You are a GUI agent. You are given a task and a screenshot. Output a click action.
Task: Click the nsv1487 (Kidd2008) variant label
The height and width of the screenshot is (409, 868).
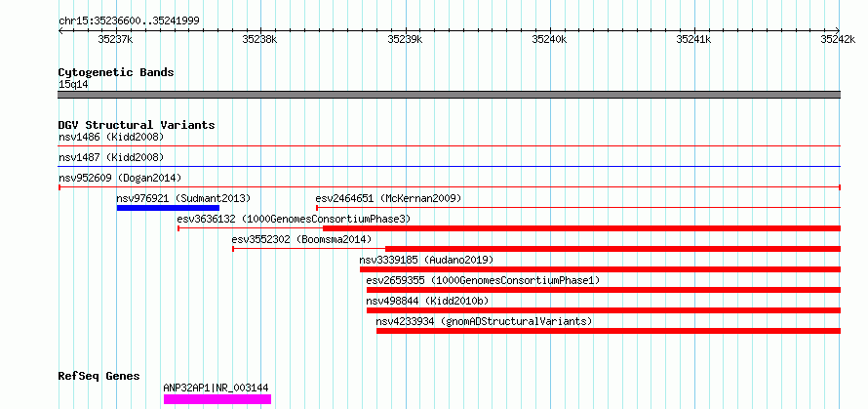click(x=111, y=157)
